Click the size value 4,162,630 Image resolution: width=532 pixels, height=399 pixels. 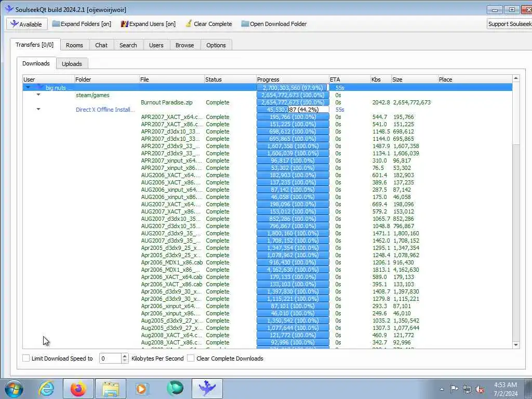pyautogui.click(x=406, y=270)
